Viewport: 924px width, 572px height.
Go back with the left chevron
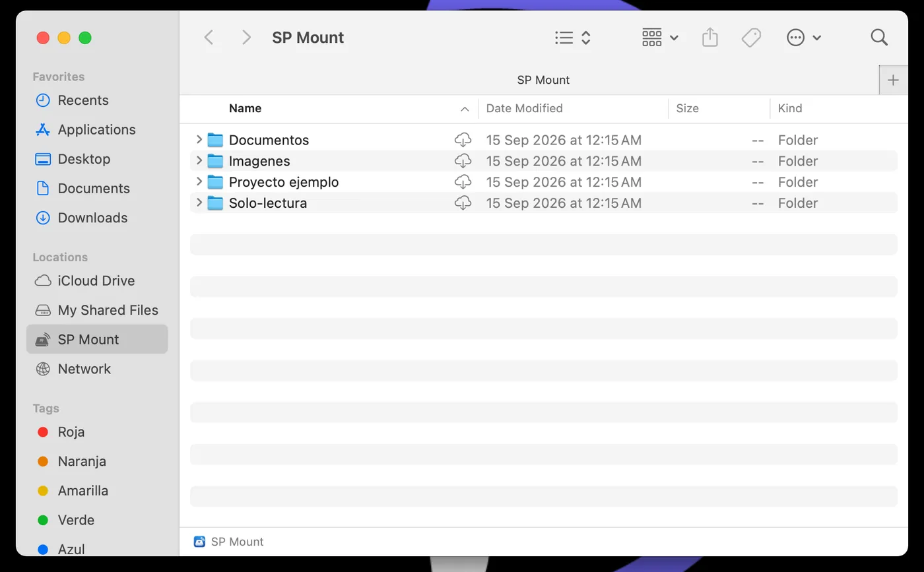pos(209,38)
